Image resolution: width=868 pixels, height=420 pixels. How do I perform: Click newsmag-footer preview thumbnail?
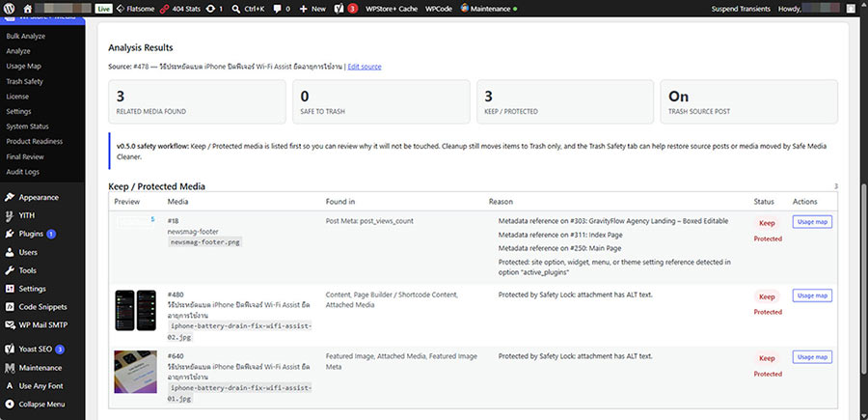tap(136, 222)
